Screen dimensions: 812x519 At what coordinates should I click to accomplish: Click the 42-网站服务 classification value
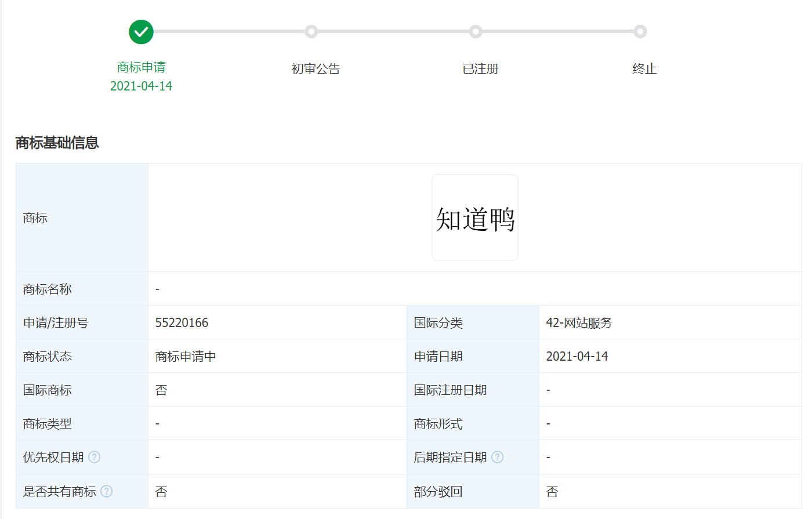(x=579, y=322)
